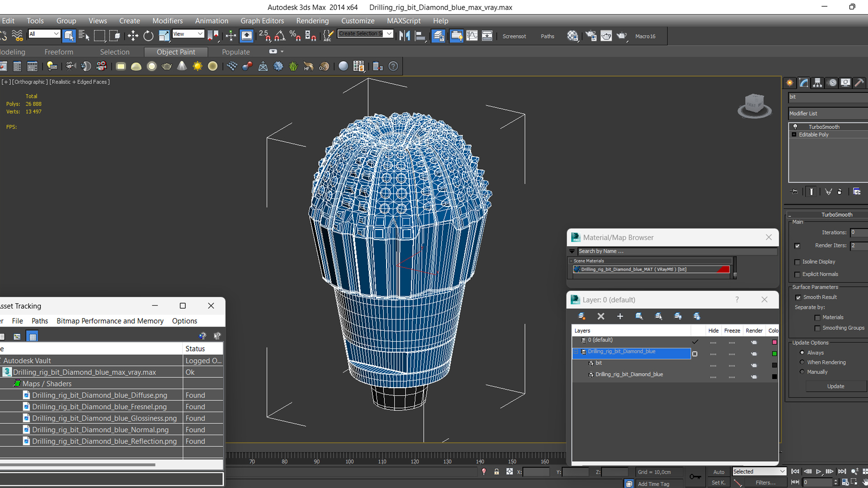The height and width of the screenshot is (488, 868).
Task: Click the Search by Name field
Action: pyautogui.click(x=677, y=251)
